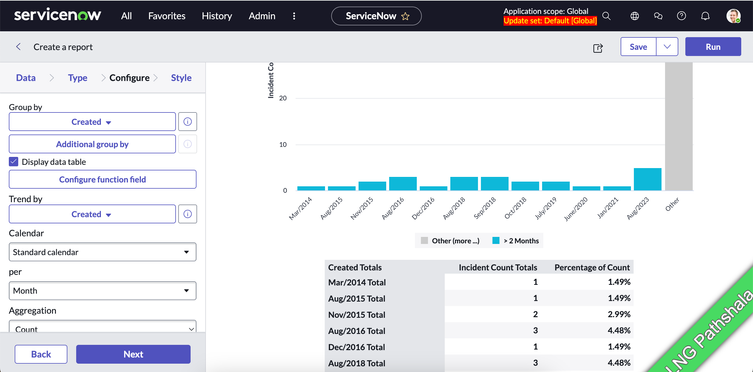Open the globe language selector icon
This screenshot has width=753, height=372.
634,16
